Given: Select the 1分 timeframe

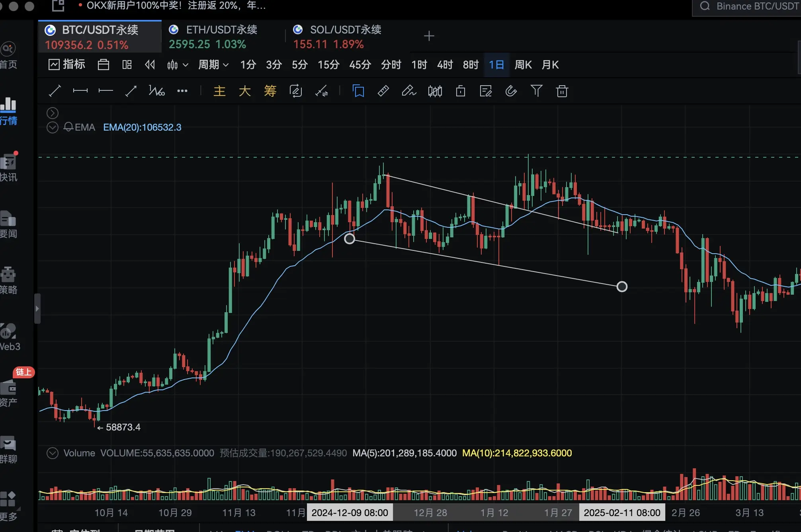Looking at the screenshot, I should pyautogui.click(x=248, y=65).
